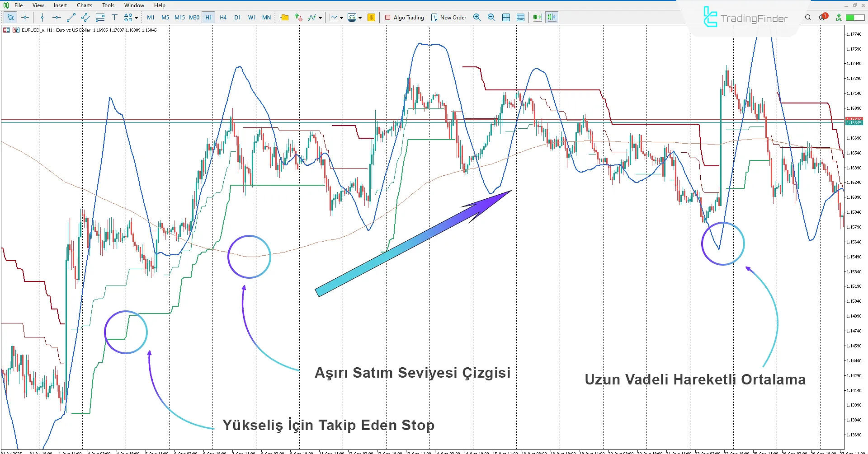Open the chart type dropdown
Image resolution: width=868 pixels, height=454 pixels.
click(x=341, y=17)
